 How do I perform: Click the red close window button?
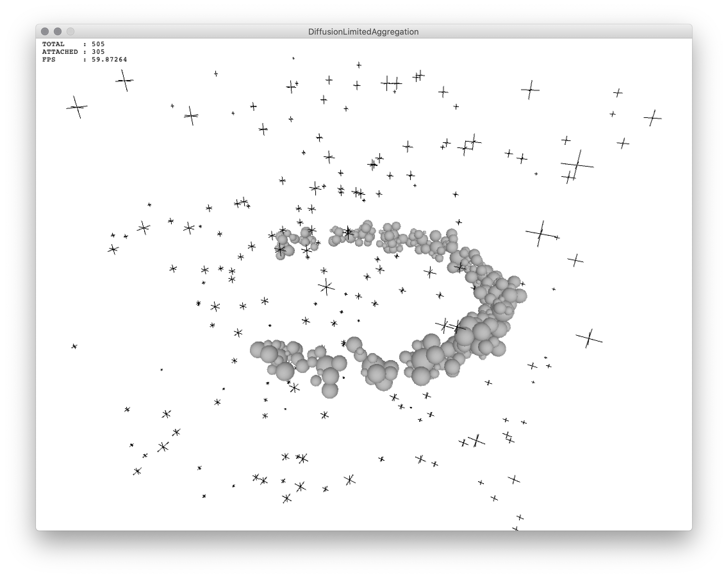click(x=45, y=31)
